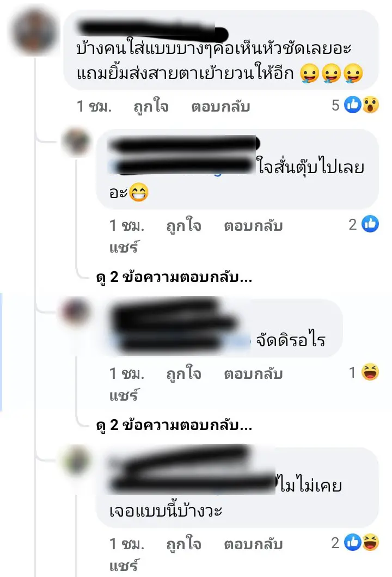Open the laughing reaction on 'จัดดิรอไร' reply
392x577 pixels.
[370, 372]
